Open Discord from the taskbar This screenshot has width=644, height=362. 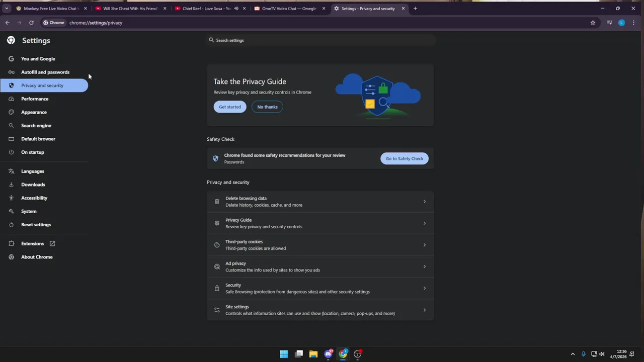[x=329, y=354]
